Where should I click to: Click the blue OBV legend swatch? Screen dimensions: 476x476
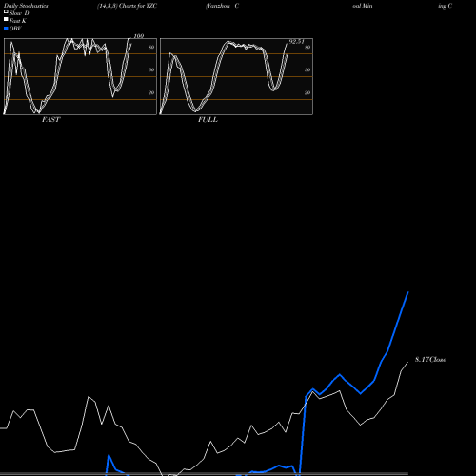[6, 29]
